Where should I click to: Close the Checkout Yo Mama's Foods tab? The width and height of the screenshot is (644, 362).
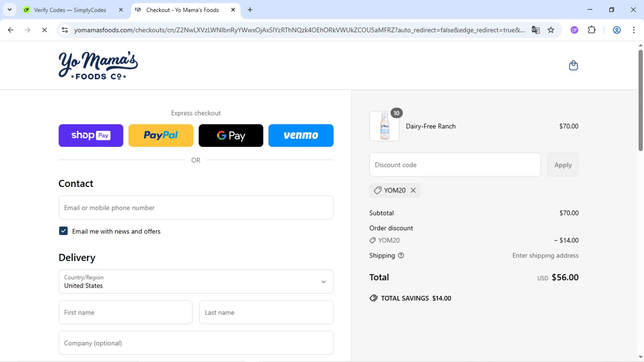[x=233, y=10]
